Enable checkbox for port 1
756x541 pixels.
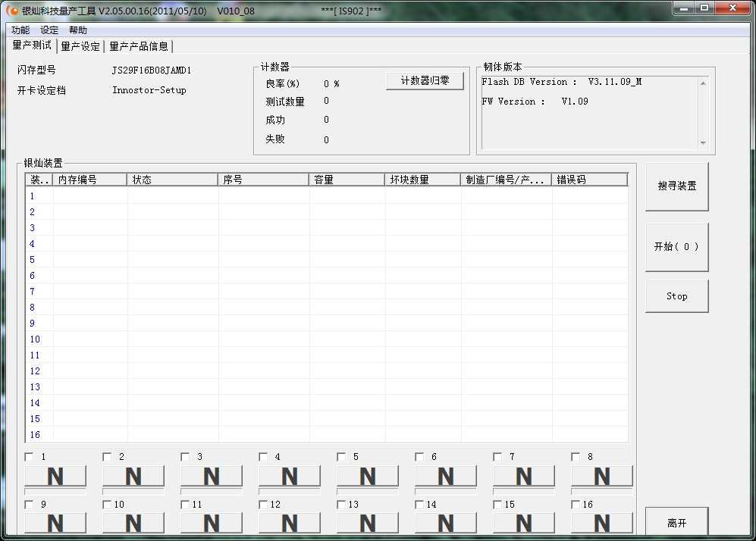click(x=29, y=457)
